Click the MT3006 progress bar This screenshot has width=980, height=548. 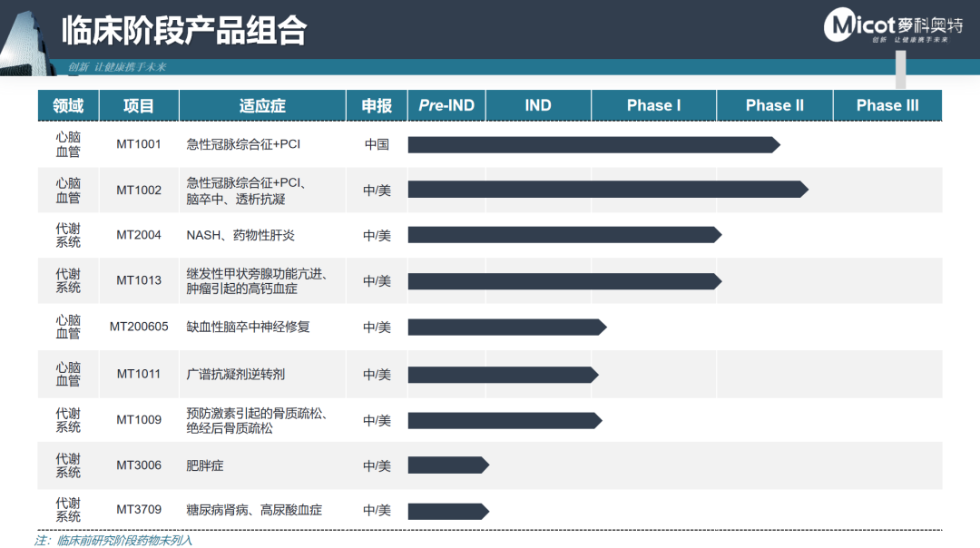449,465
